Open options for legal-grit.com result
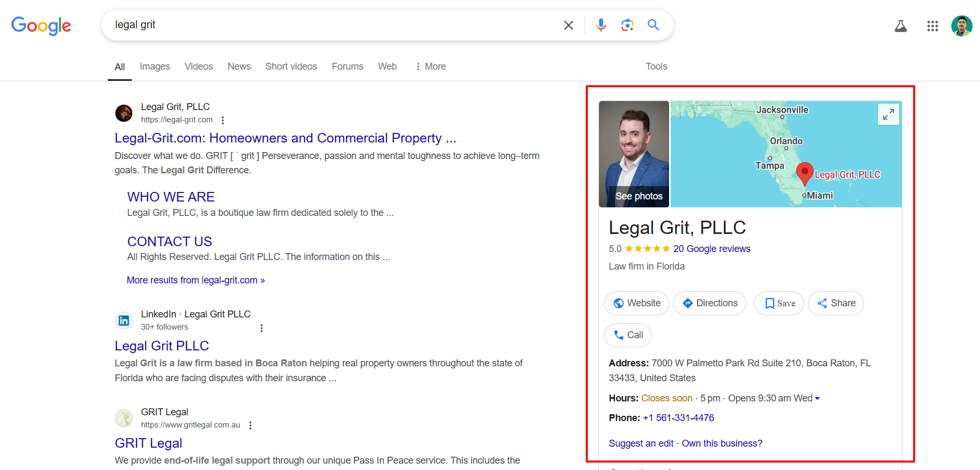980x470 pixels. pyautogui.click(x=223, y=120)
